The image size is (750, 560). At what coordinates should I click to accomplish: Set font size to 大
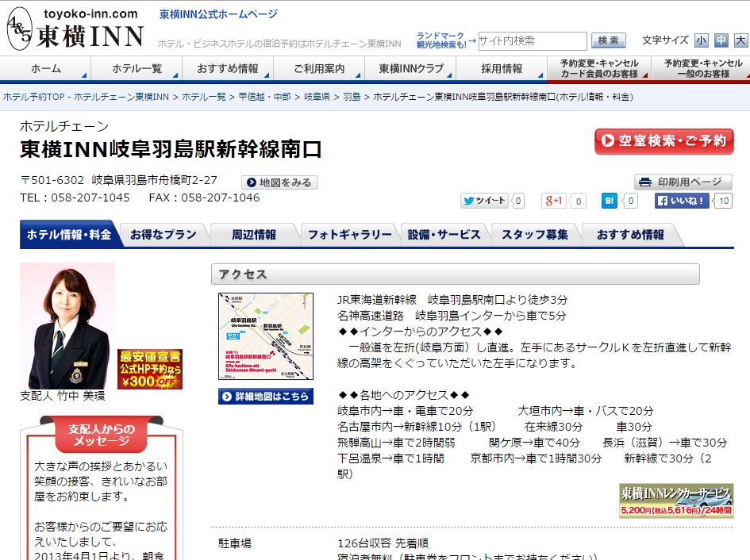(740, 40)
